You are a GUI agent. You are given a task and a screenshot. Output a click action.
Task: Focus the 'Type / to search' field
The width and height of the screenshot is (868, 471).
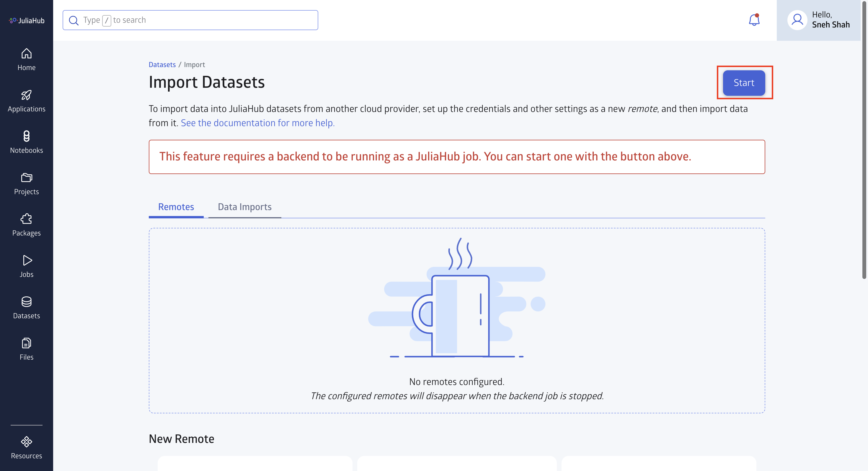[190, 20]
